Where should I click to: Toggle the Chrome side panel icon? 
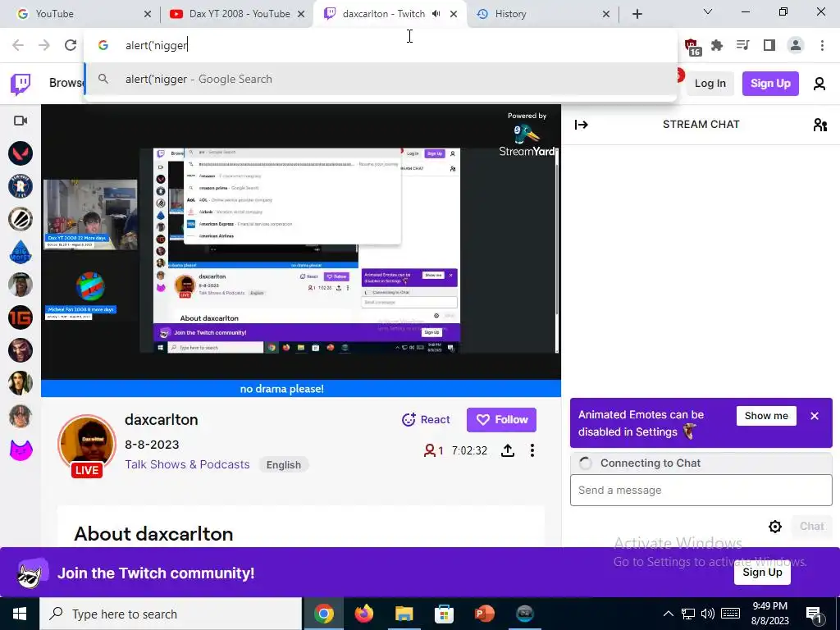click(769, 46)
